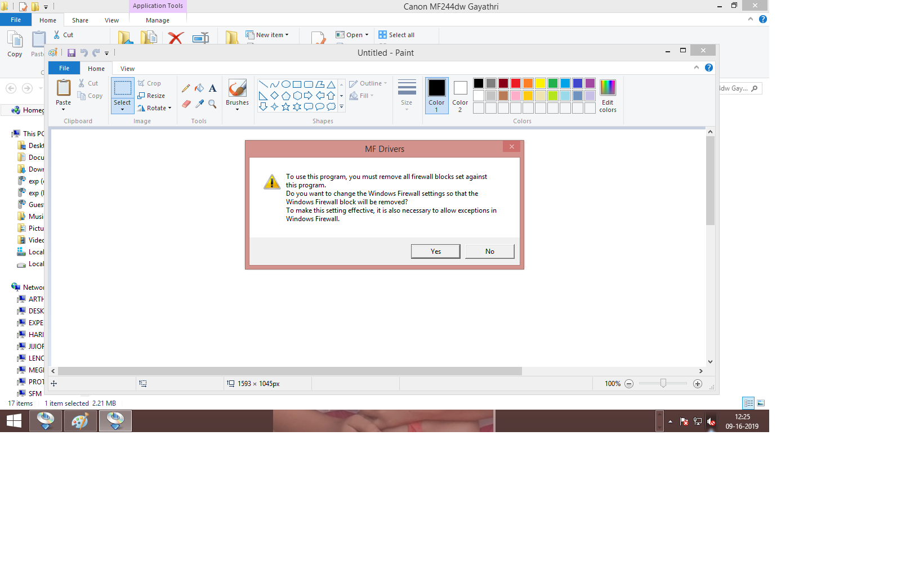Viewport: 897px width, 588px height.
Task: Click Yes in MF Drivers dialog
Action: pos(436,252)
